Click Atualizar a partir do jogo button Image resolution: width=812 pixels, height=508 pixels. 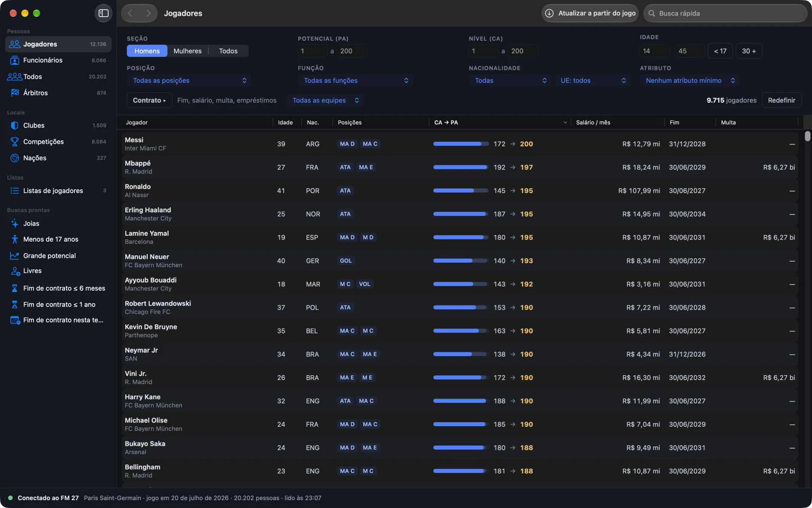590,13
